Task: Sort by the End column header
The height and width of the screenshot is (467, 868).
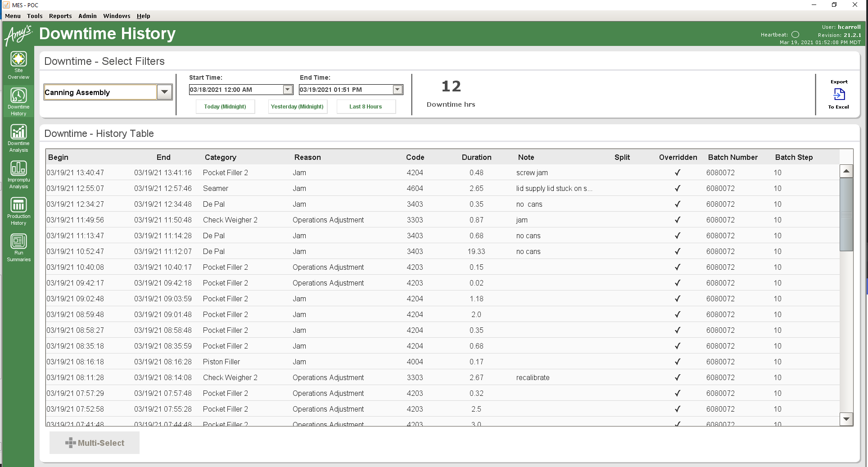Action: pos(163,157)
